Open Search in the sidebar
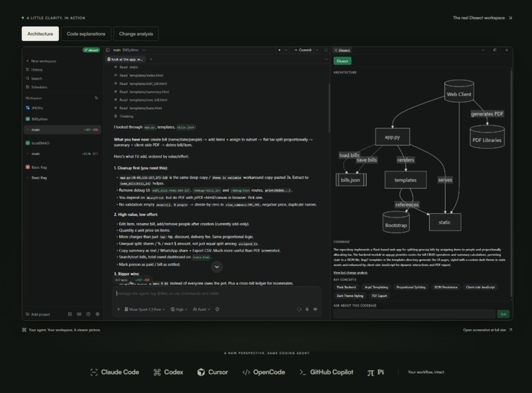This screenshot has width=532, height=393. 34,78
